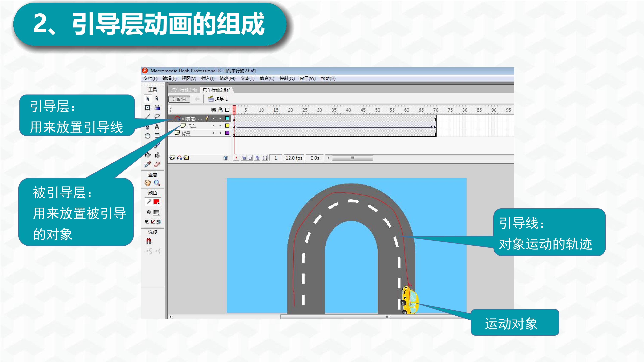The width and height of the screenshot is (644, 362).
Task: Select the Oval tool
Action: (x=148, y=136)
